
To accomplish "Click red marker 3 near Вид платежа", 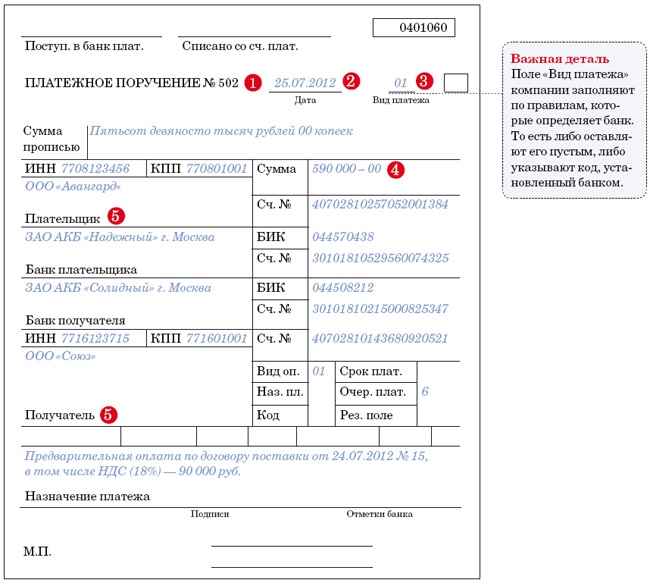I will pyautogui.click(x=424, y=82).
